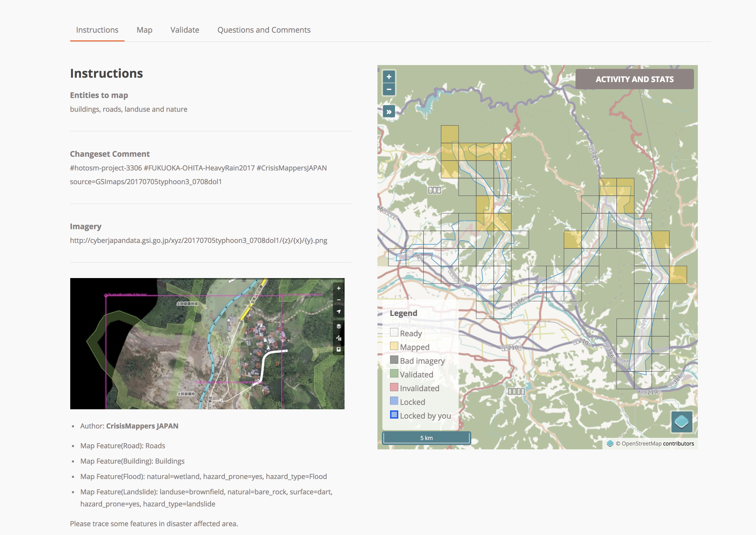Open Activity and Stats panel
Screen dimensions: 756x535
click(634, 79)
